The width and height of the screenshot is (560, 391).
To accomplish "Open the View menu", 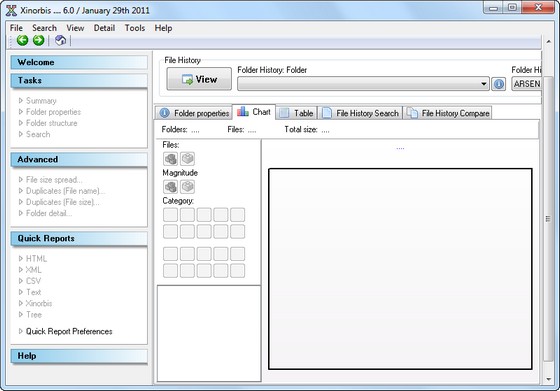I will 75,28.
